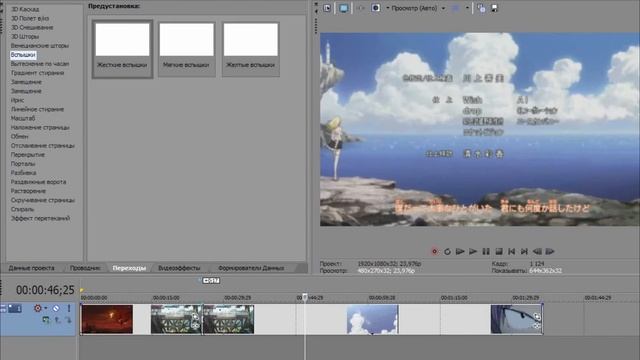The height and width of the screenshot is (360, 640).
Task: Copy preview snapshot to clipboard
Action: [x=481, y=8]
